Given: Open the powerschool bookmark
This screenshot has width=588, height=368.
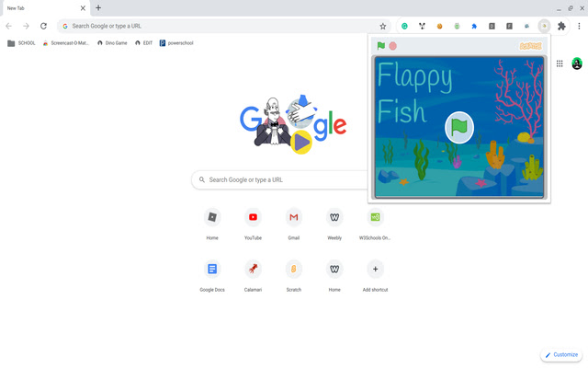Looking at the screenshot, I should coord(176,43).
